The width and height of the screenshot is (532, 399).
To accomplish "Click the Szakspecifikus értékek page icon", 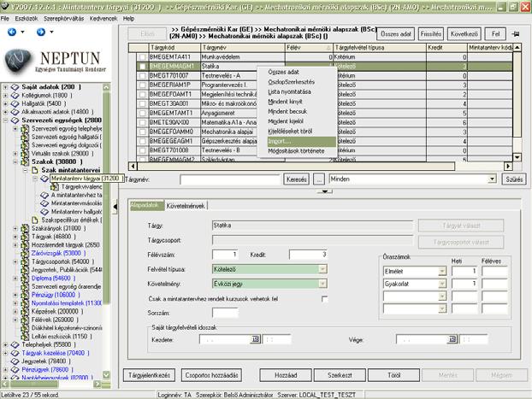I will coord(34,220).
